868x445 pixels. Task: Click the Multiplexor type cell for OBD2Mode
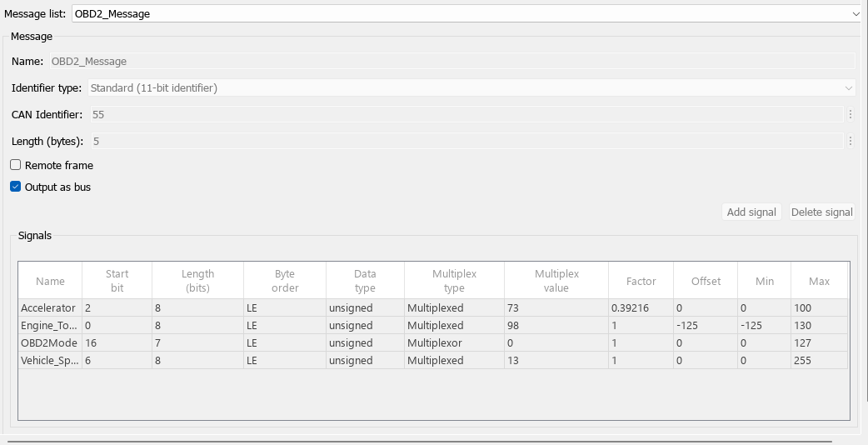[454, 343]
